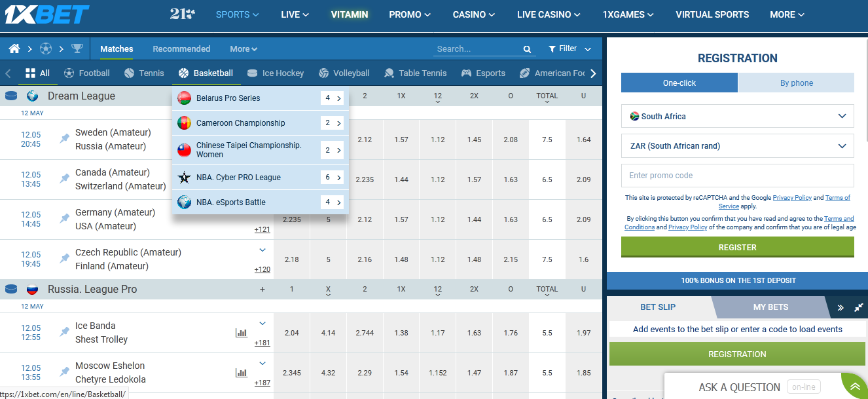The height and width of the screenshot is (399, 868).
Task: Click the Russia League Pro flag icon
Action: 32,289
